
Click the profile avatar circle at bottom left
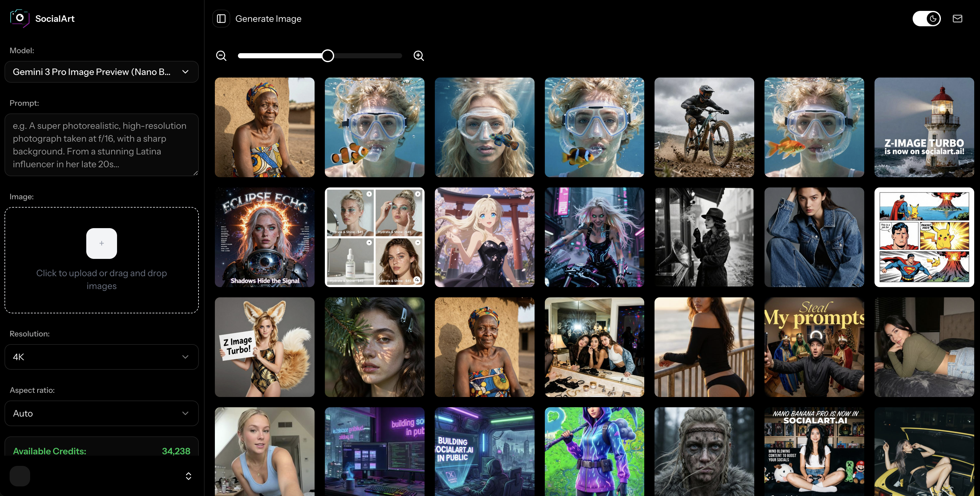(x=20, y=476)
